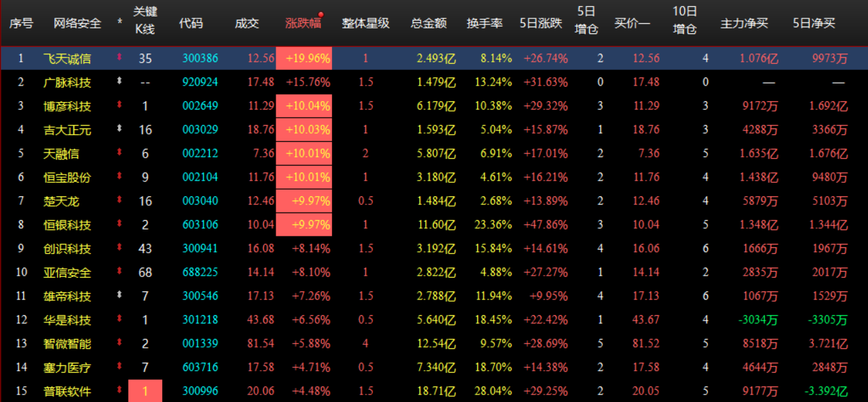Click the -3.392亿 5-day net buy value
Viewport: 868px width, 402px height.
tap(826, 391)
